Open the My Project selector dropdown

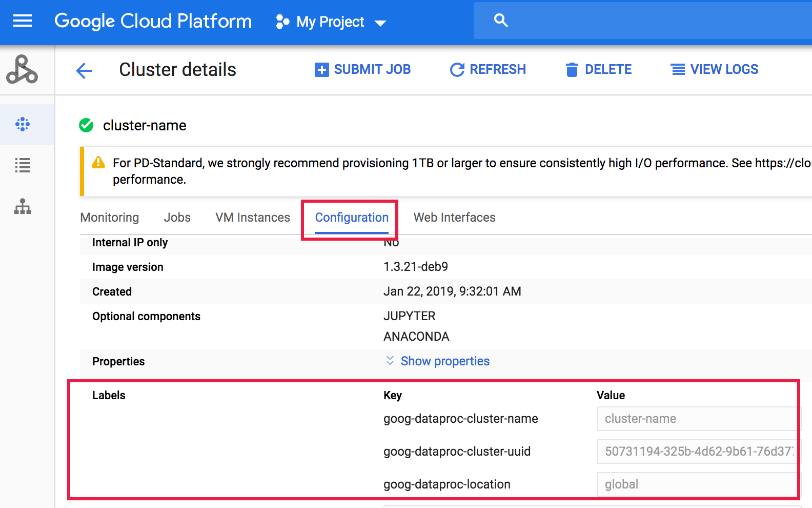point(331,22)
